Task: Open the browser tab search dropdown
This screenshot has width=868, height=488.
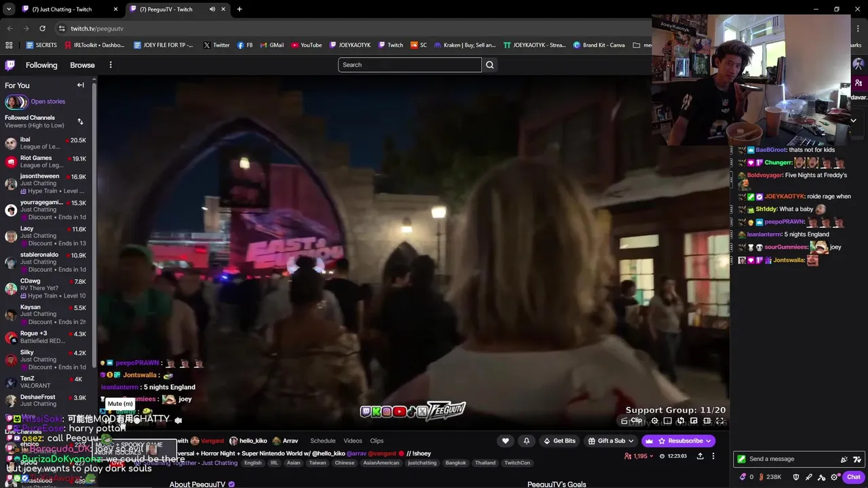Action: pos(9,9)
